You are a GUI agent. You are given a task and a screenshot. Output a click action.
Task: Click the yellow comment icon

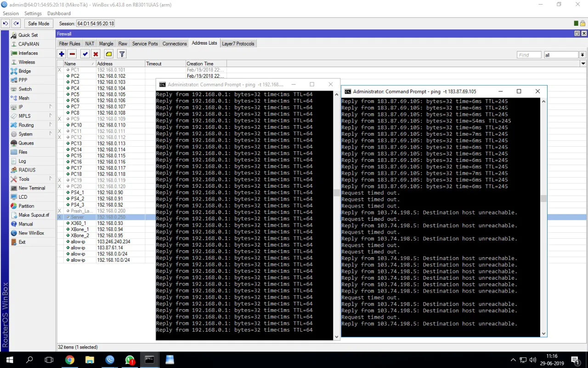click(108, 54)
